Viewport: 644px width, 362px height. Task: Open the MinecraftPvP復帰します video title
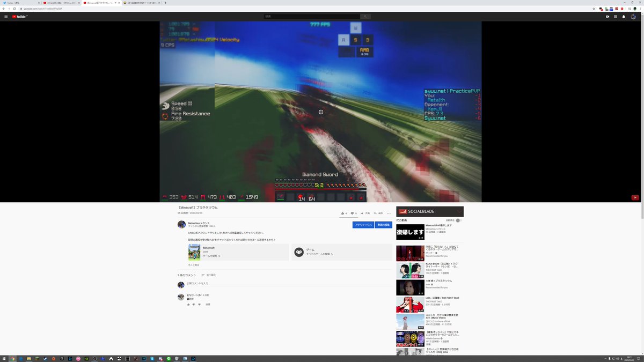438,225
